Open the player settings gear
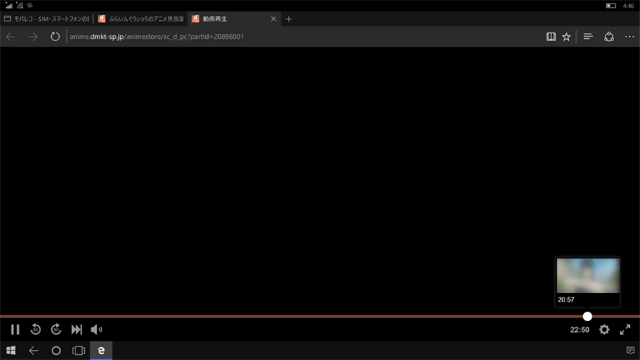Image resolution: width=640 pixels, height=360 pixels. (604, 329)
